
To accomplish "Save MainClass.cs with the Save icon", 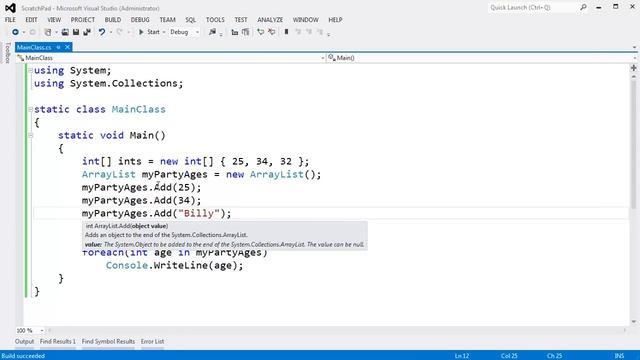I will 76,32.
